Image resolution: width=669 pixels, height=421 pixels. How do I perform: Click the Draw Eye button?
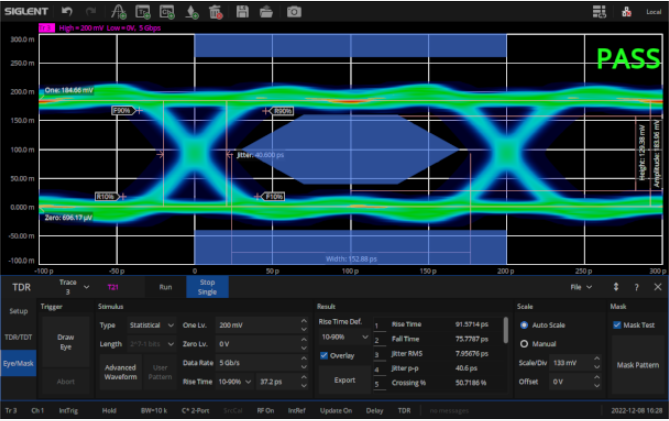coord(66,342)
